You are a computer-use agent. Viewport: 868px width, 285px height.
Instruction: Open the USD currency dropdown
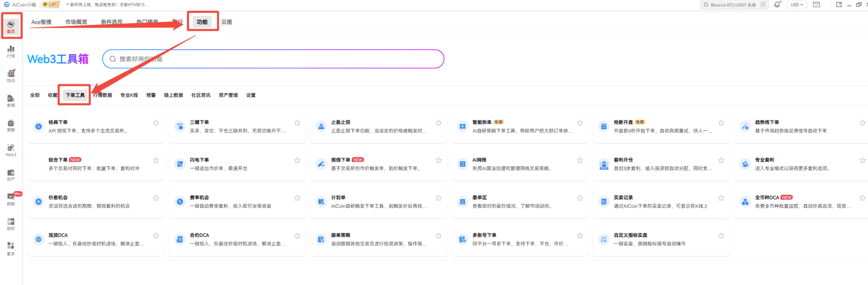click(797, 5)
